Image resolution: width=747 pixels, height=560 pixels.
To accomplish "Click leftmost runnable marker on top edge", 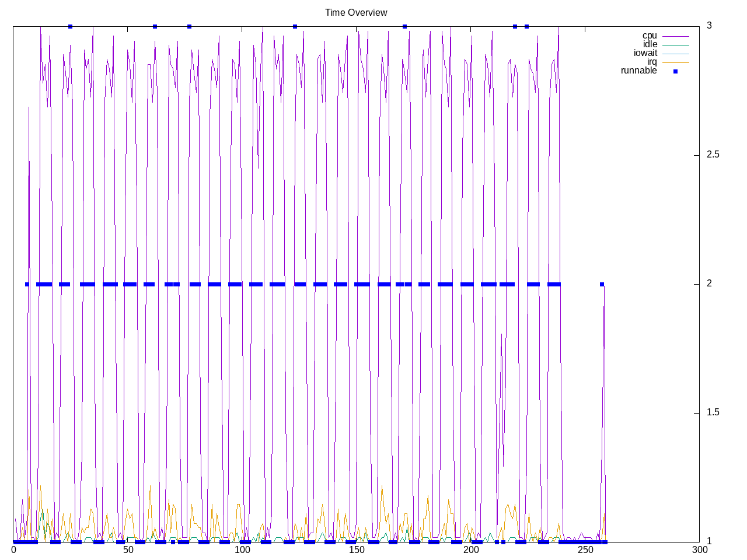I will point(70,26).
